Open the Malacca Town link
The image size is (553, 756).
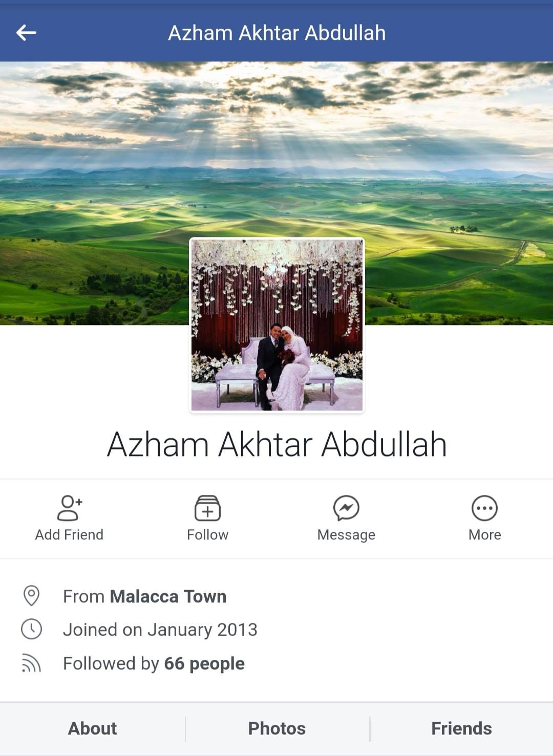tap(168, 596)
